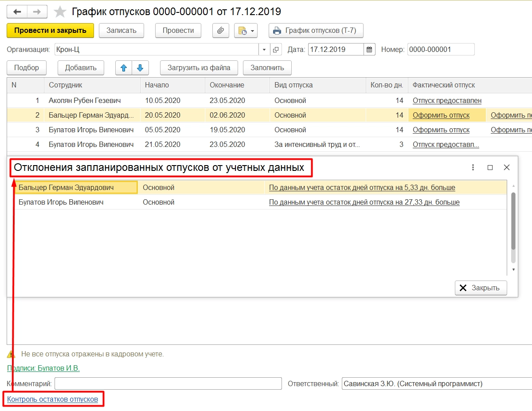Print График отпусков (Т-7) form

pos(316,31)
